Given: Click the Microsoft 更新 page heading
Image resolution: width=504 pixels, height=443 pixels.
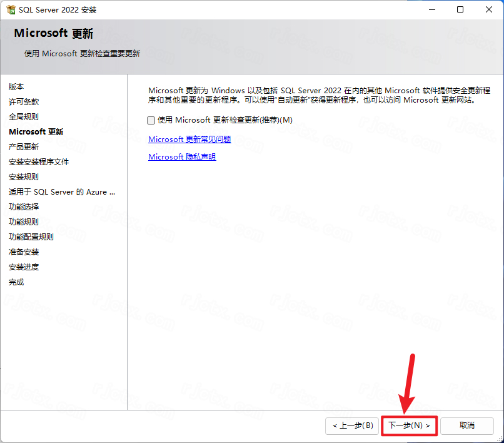Looking at the screenshot, I should (54, 33).
